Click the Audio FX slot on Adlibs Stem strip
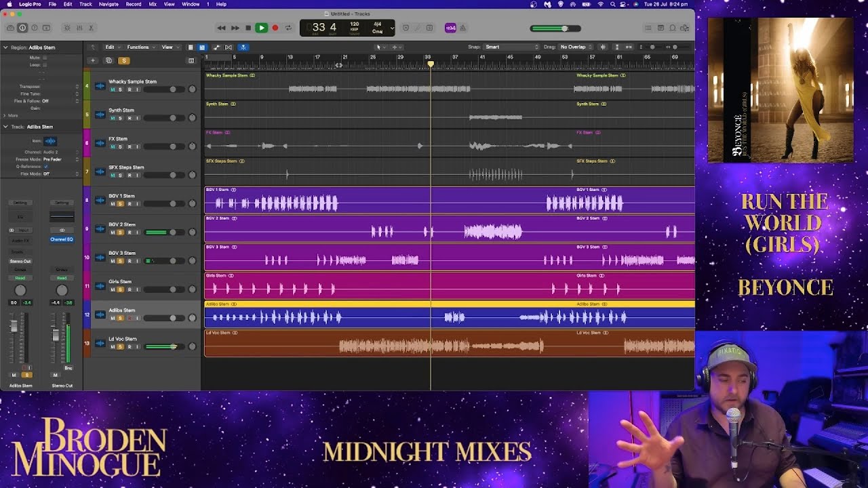Image resolution: width=868 pixels, height=488 pixels. pyautogui.click(x=20, y=241)
